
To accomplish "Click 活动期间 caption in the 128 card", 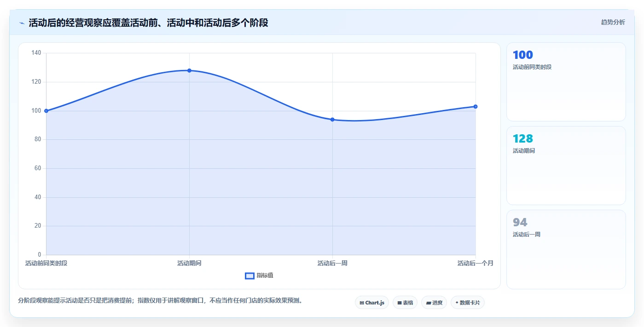I will tap(524, 151).
